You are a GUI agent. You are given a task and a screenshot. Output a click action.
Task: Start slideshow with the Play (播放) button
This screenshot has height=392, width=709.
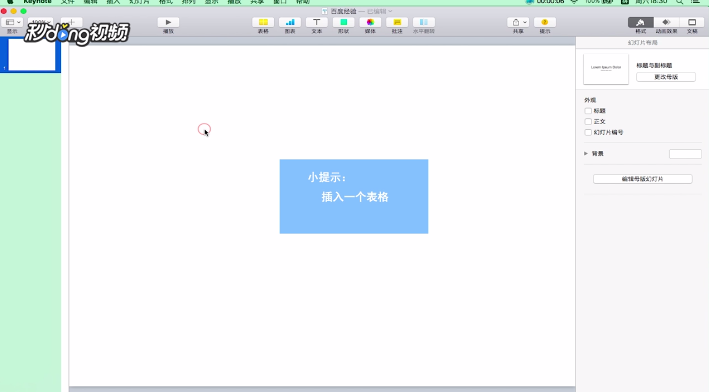168,22
